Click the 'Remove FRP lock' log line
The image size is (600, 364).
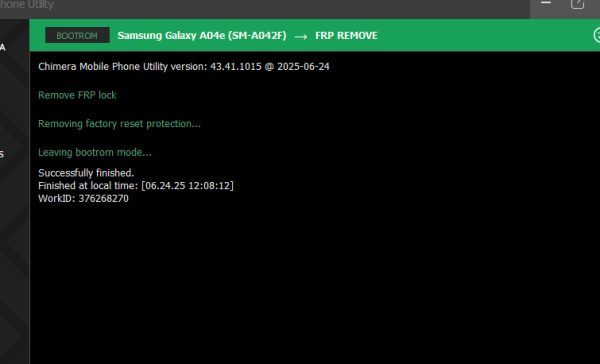coord(77,95)
